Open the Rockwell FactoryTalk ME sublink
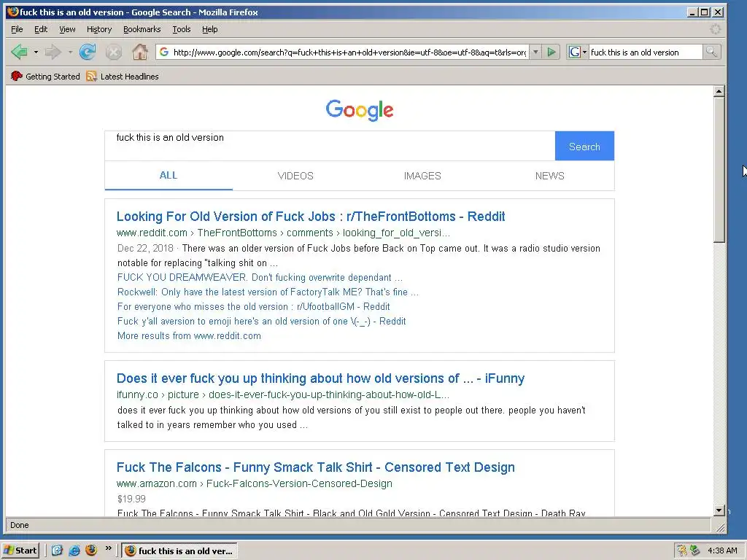Viewport: 747px width, 560px height. point(268,292)
